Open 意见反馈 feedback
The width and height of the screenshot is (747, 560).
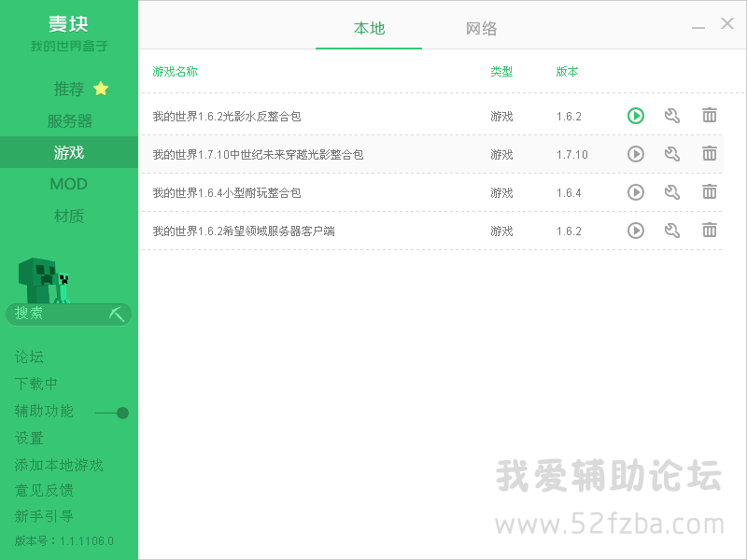pyautogui.click(x=44, y=491)
